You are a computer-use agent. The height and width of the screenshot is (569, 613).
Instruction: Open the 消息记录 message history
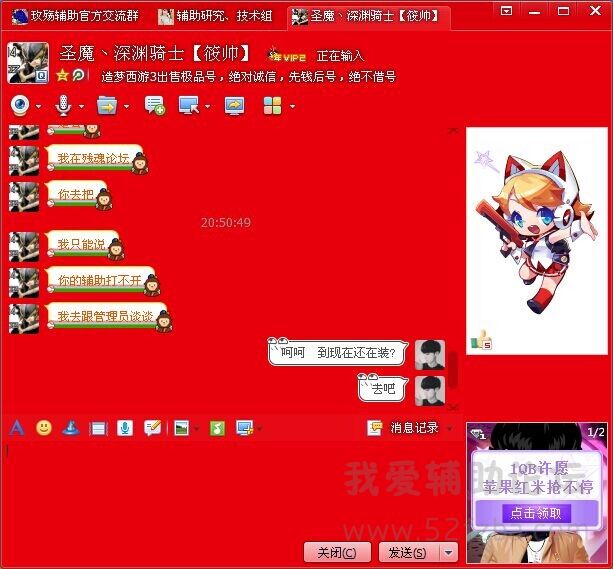click(x=414, y=428)
